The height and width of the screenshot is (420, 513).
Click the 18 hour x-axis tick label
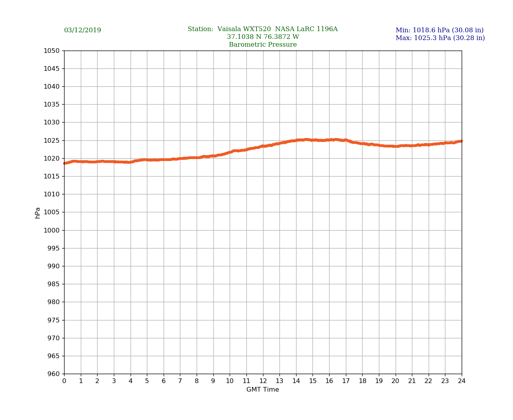point(362,381)
